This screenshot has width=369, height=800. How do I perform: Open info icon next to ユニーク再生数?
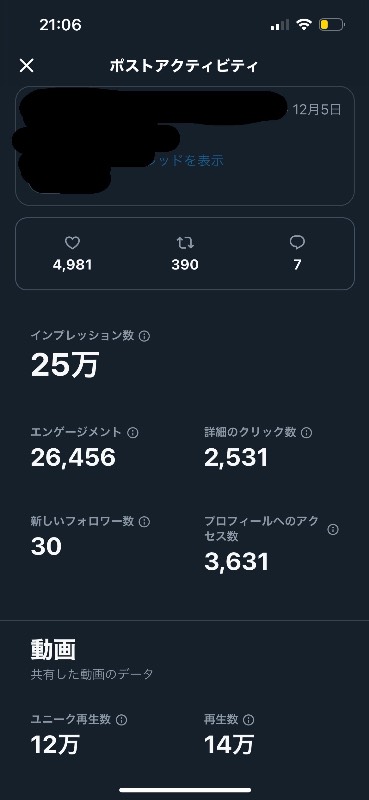pos(121,720)
